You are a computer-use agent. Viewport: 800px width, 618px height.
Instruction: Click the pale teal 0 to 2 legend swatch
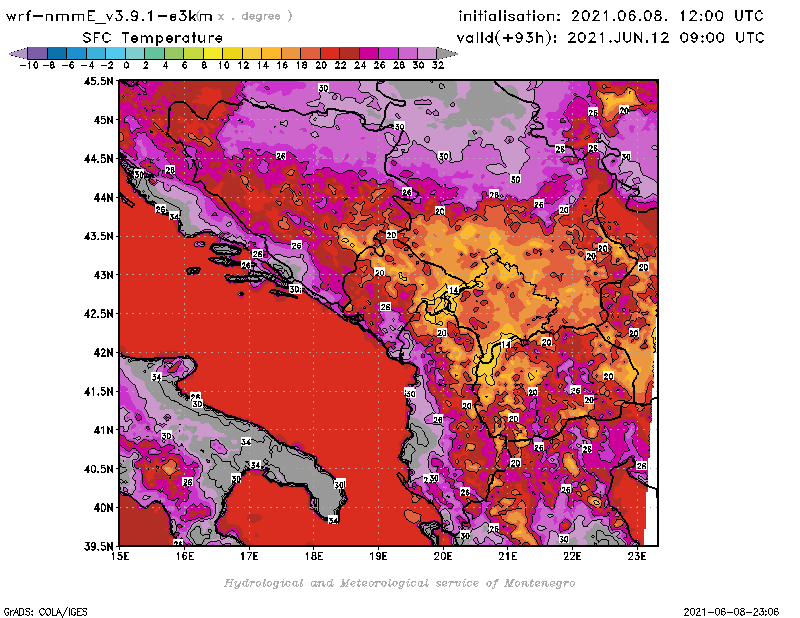[135, 53]
